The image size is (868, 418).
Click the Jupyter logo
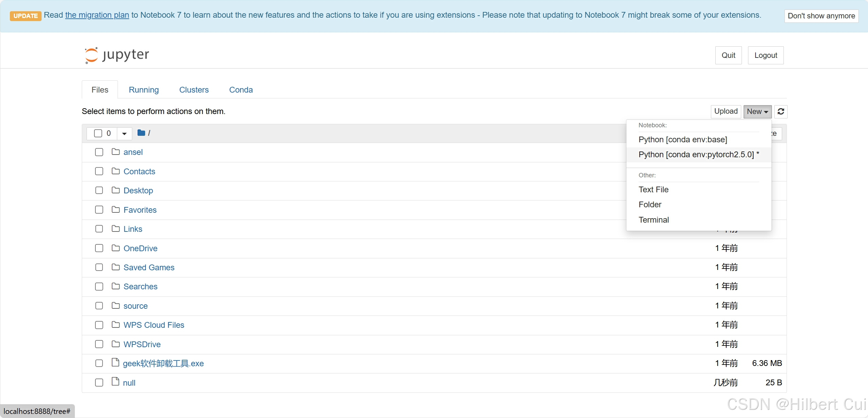[x=117, y=55]
